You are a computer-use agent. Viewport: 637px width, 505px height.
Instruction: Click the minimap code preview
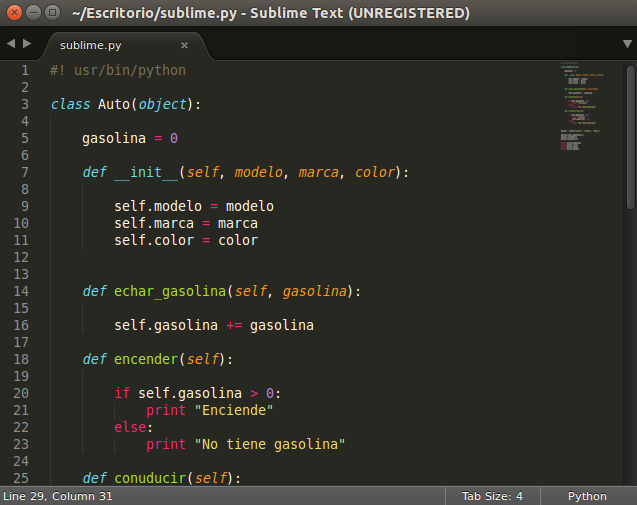[x=582, y=106]
